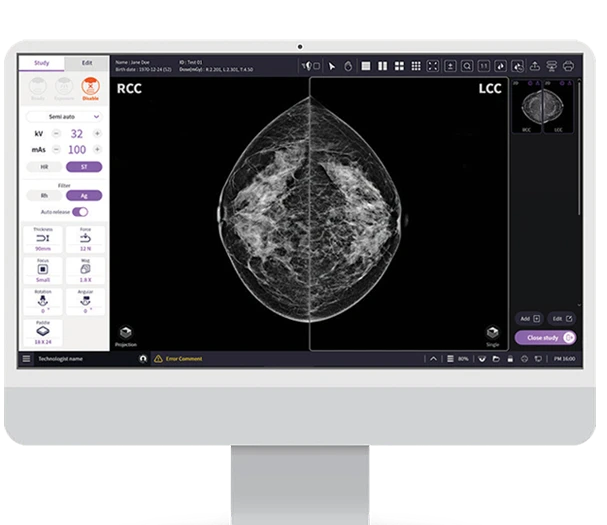This screenshot has width=607, height=525.
Task: Switch to single-image layout
Action: 366,66
